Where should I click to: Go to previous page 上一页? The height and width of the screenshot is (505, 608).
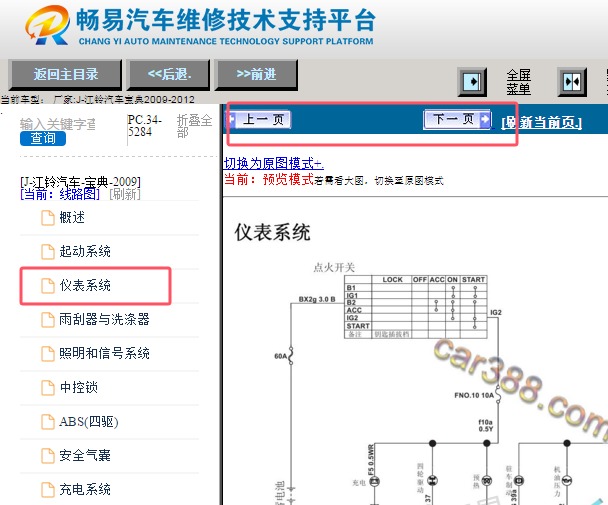click(259, 119)
